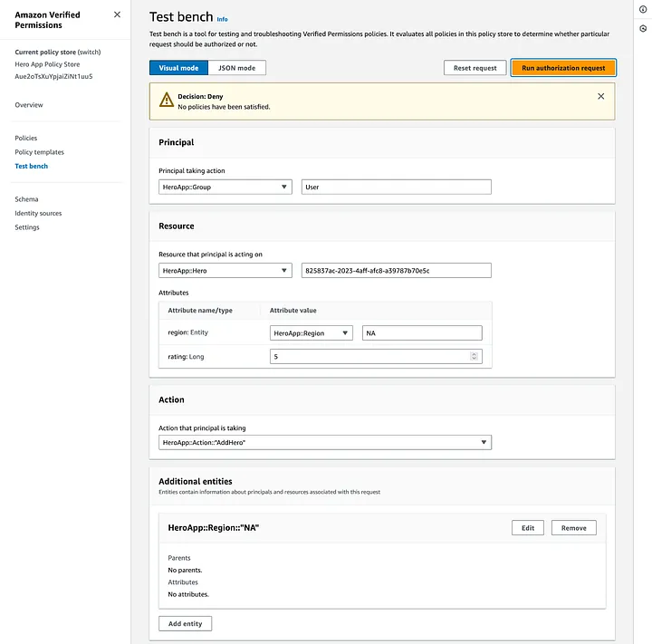
Task: Open HeroApp::Group principal type dropdown
Action: [x=225, y=187]
